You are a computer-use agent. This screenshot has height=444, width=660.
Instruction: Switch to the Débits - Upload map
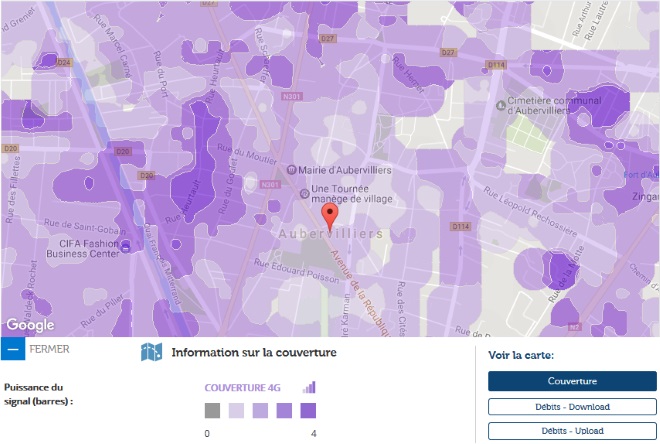[572, 431]
